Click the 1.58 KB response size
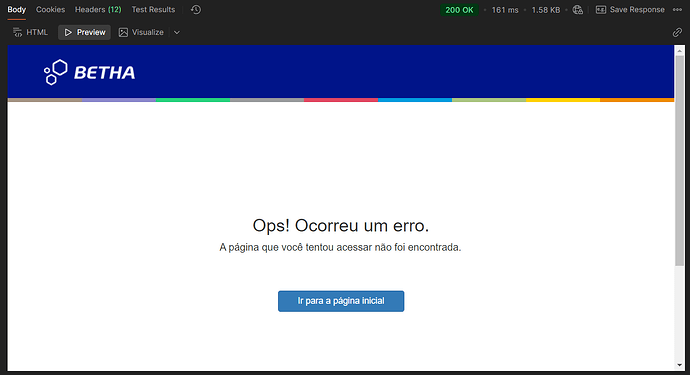The width and height of the screenshot is (690, 375). pyautogui.click(x=546, y=10)
